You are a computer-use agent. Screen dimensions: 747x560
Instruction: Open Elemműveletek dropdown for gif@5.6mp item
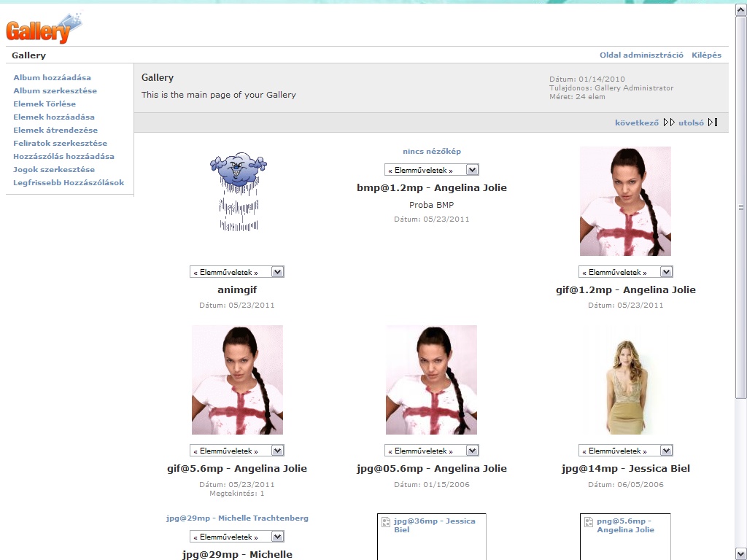[237, 451]
